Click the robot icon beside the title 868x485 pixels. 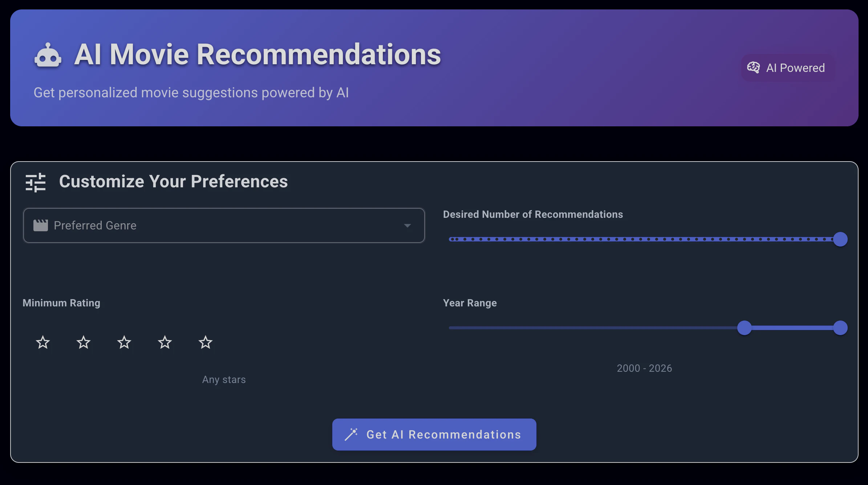click(x=48, y=56)
